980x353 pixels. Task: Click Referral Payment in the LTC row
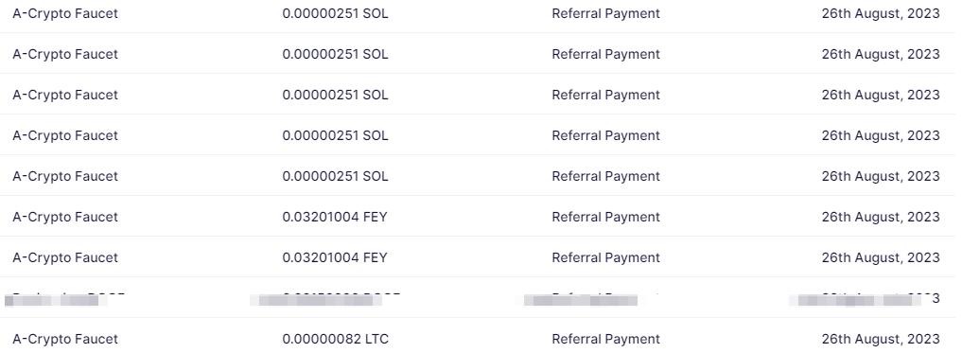605,339
